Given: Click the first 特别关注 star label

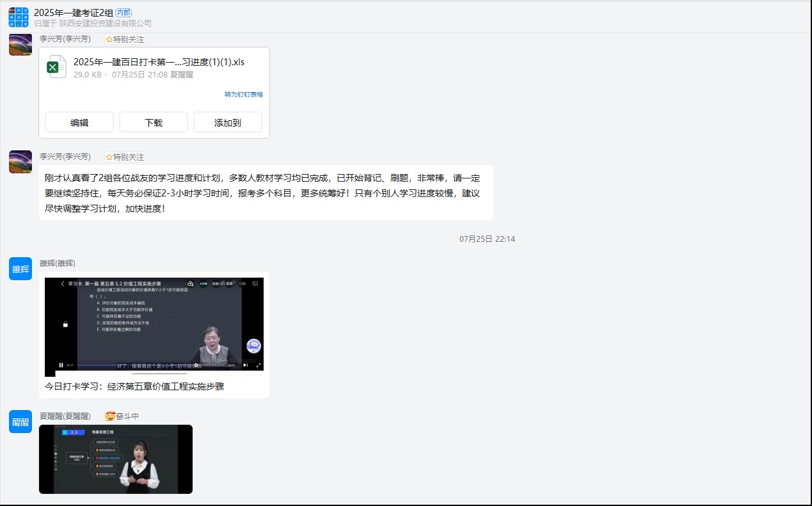Looking at the screenshot, I should tap(125, 39).
